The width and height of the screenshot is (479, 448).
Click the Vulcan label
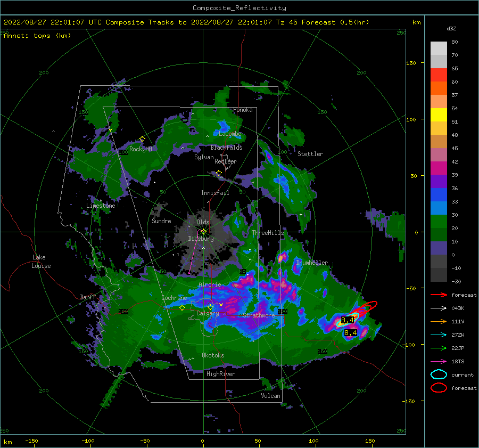[x=270, y=396]
